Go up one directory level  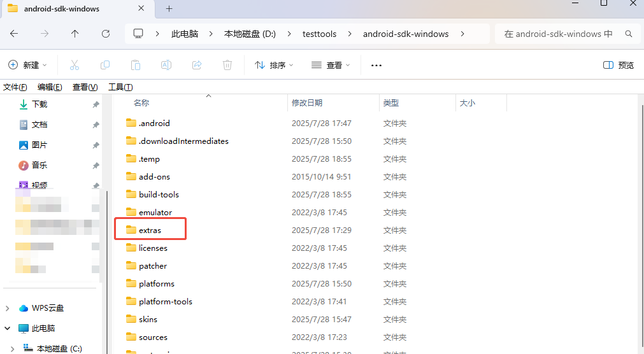click(x=75, y=34)
